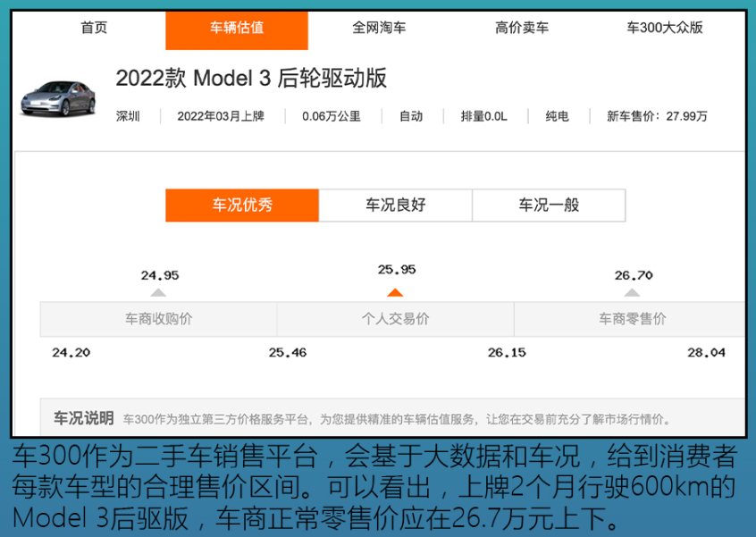Click the orange marker under 25.95
This screenshot has width=756, height=537.
pyautogui.click(x=395, y=292)
